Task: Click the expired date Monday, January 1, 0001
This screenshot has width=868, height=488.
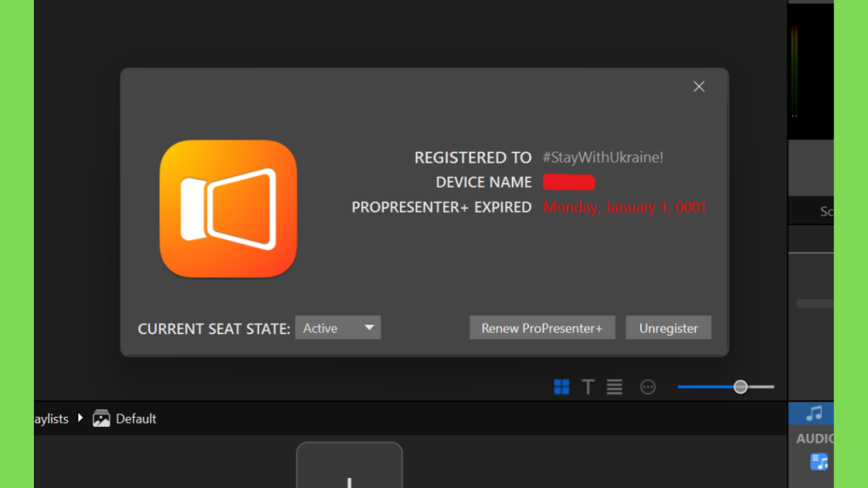Action: [625, 207]
